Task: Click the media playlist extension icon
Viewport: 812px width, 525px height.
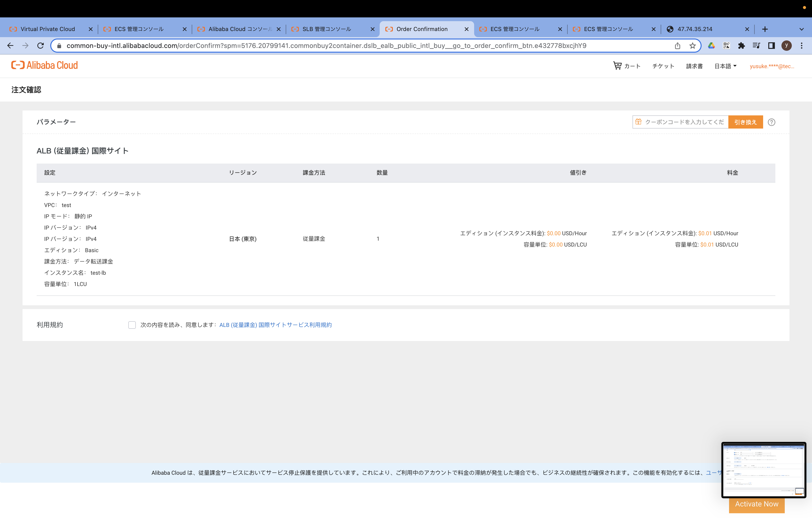Action: pos(757,45)
